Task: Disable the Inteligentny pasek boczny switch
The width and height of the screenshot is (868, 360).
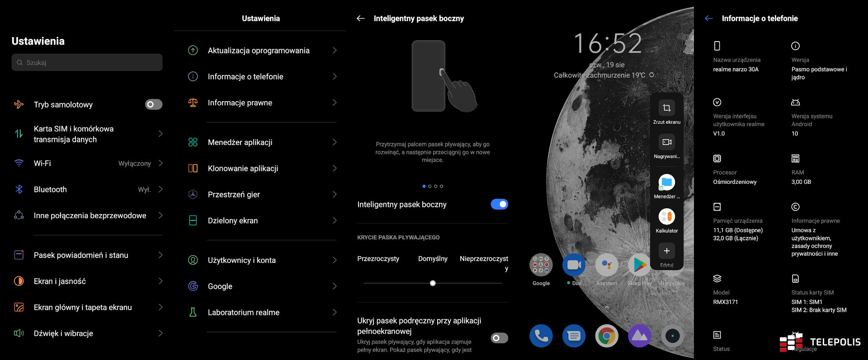Action: pos(499,205)
